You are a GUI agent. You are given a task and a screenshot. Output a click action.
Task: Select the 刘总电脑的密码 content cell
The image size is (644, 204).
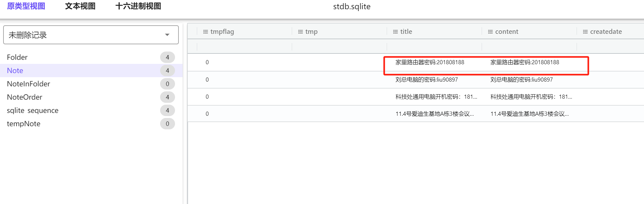522,80
